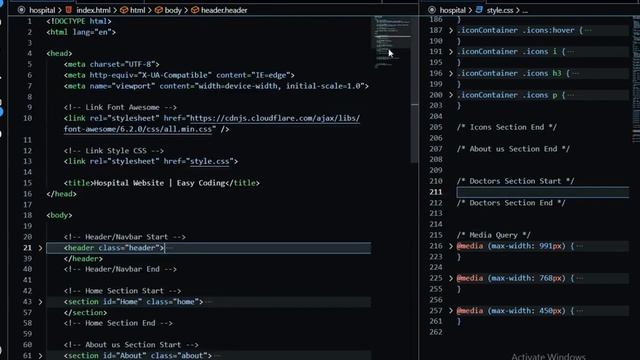Click body breadcrumb segment
The image size is (640, 360).
[173, 10]
